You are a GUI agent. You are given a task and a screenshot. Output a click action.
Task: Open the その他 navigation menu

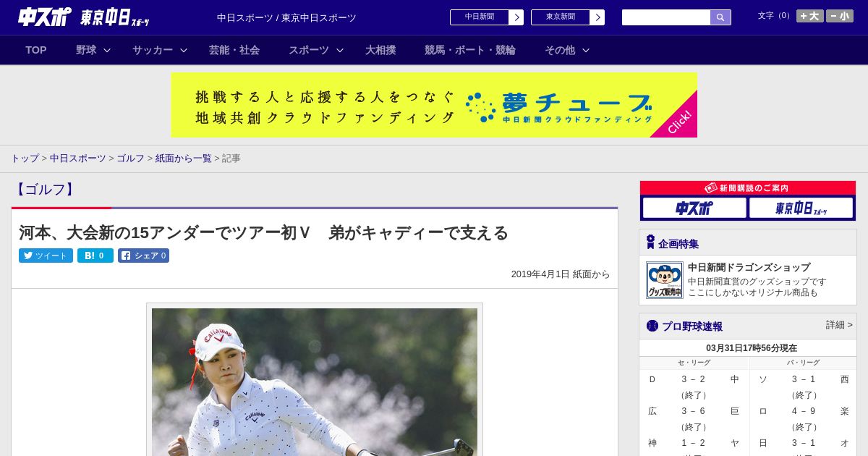(560, 50)
